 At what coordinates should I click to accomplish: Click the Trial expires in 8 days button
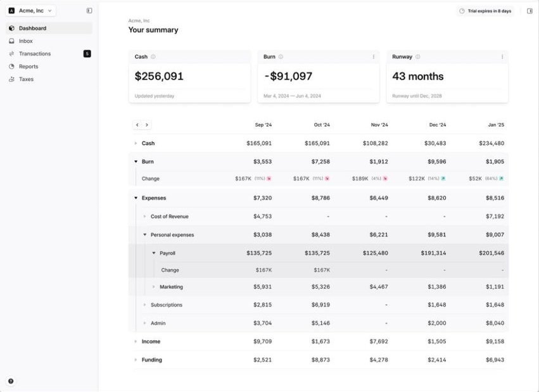tap(485, 11)
